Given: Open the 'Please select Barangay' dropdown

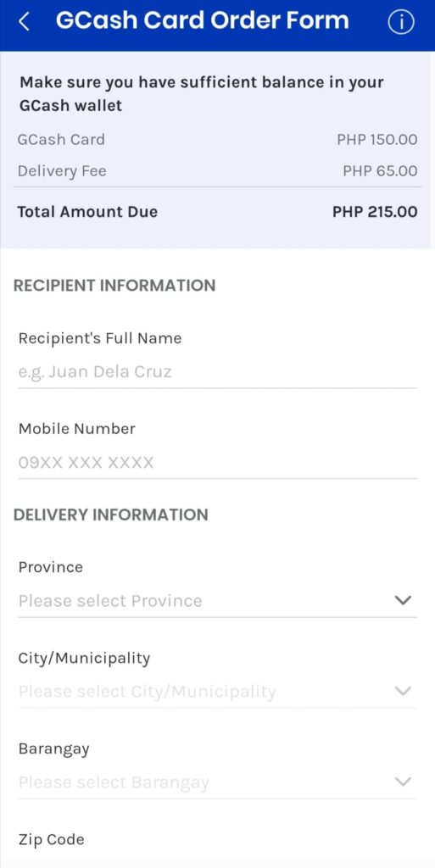Looking at the screenshot, I should point(217,782).
